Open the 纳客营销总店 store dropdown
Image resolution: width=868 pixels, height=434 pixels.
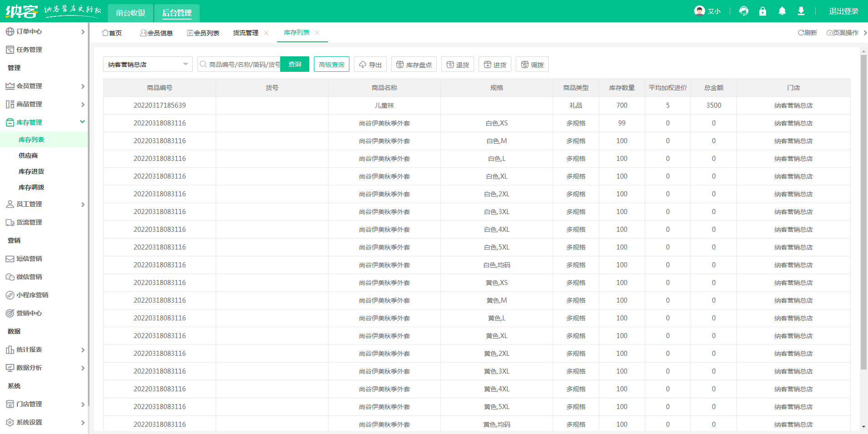click(148, 65)
